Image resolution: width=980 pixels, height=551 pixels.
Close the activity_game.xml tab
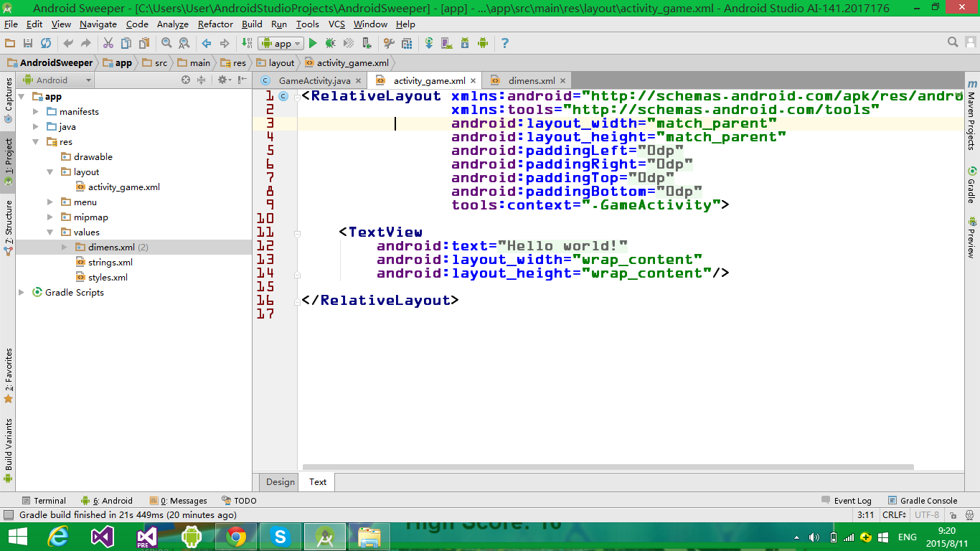coord(473,81)
